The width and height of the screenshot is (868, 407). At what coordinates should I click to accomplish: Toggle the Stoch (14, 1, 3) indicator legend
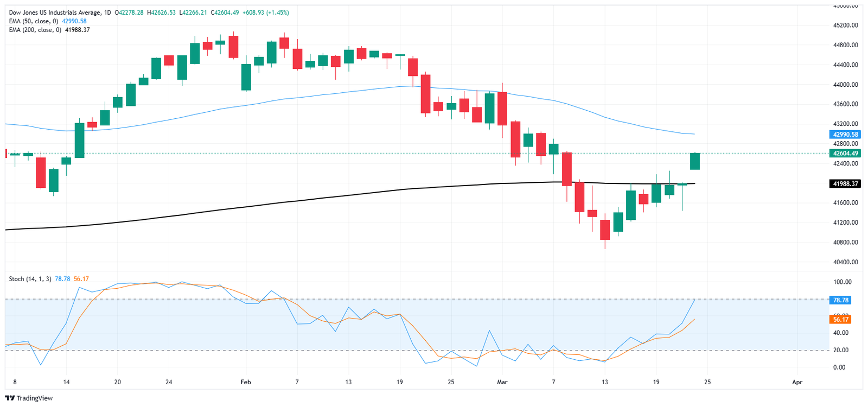tap(30, 279)
